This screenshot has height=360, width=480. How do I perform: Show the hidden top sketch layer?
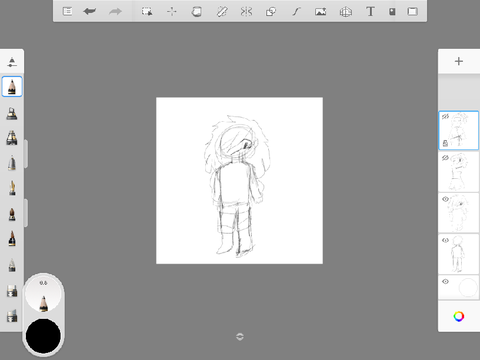445,116
